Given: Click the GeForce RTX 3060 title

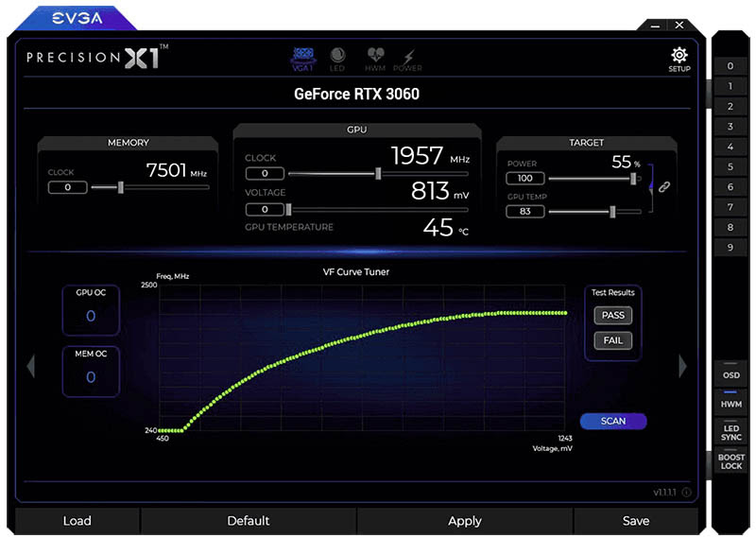Looking at the screenshot, I should pos(357,94).
